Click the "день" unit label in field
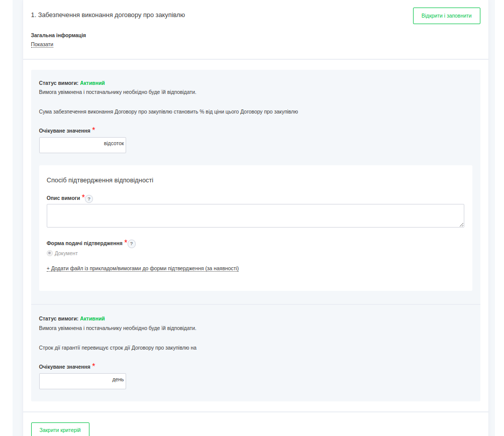Viewport: 504px width, 436px height. pos(118,380)
